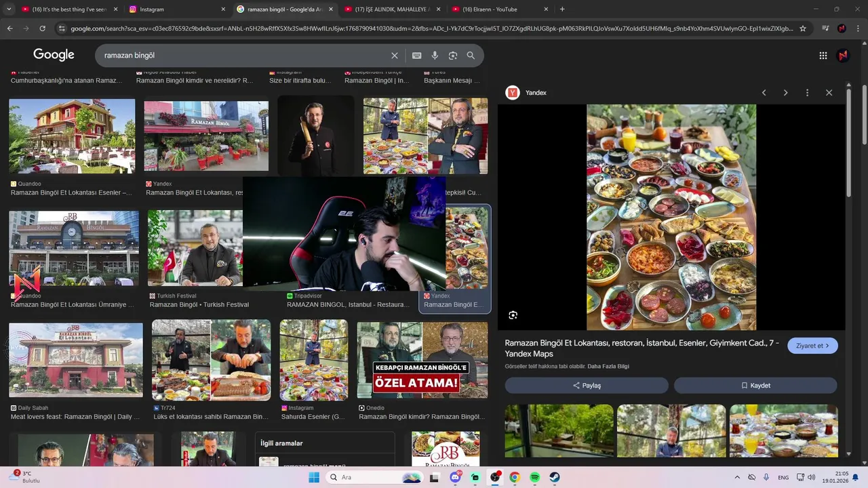868x488 pixels.
Task: Open the weather widget showing 3°C Bulutlu
Action: pyautogui.click(x=26, y=477)
